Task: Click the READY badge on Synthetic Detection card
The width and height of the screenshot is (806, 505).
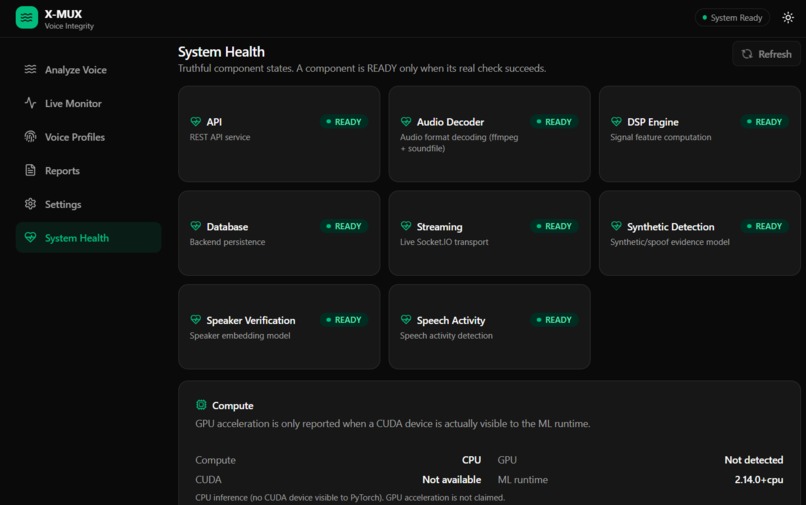Action: click(764, 226)
